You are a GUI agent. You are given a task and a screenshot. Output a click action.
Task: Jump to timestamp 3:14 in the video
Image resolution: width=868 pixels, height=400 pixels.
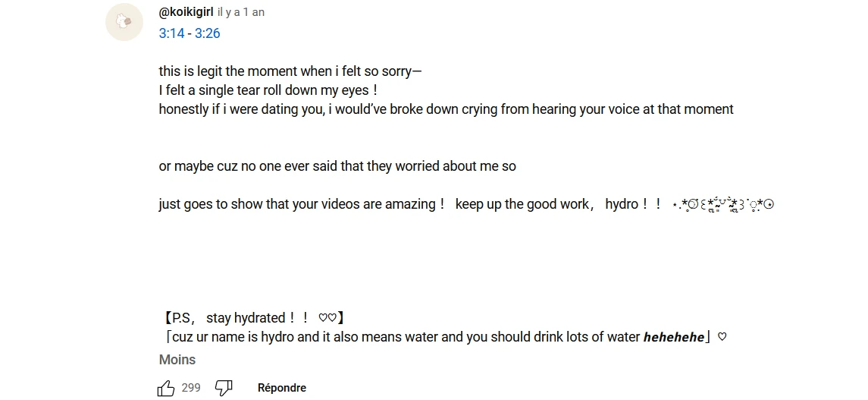pos(171,33)
